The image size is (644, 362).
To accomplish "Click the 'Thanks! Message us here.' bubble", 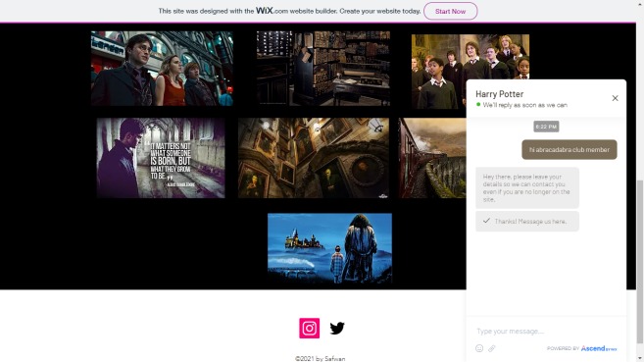I will pos(527,221).
